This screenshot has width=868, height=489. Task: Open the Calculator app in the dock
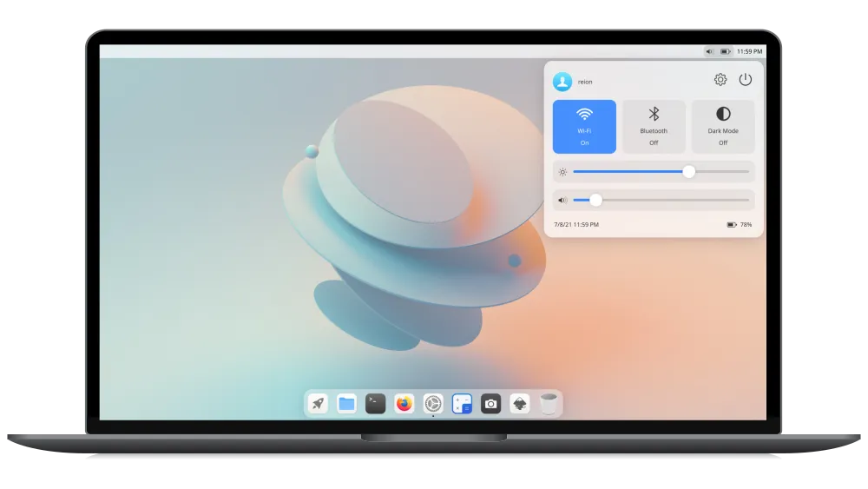(462, 404)
